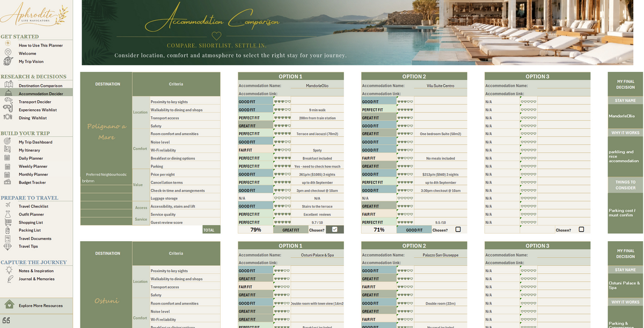
Task: Click the folded map icon for Destination Comparison
Action: click(x=8, y=85)
